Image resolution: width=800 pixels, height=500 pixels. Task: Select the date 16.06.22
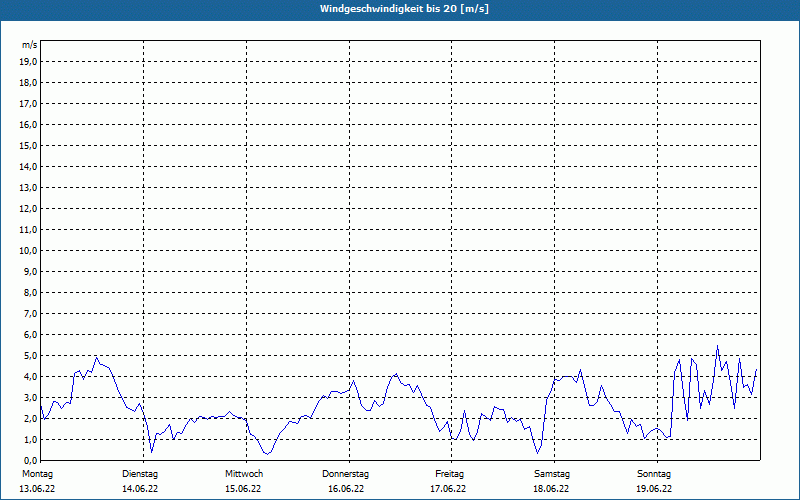tap(346, 489)
